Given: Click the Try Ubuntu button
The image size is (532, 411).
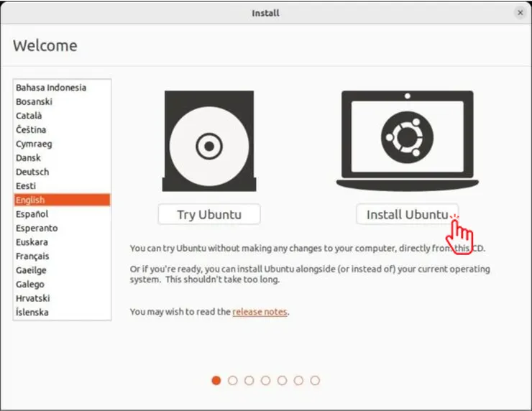Looking at the screenshot, I should pos(209,214).
